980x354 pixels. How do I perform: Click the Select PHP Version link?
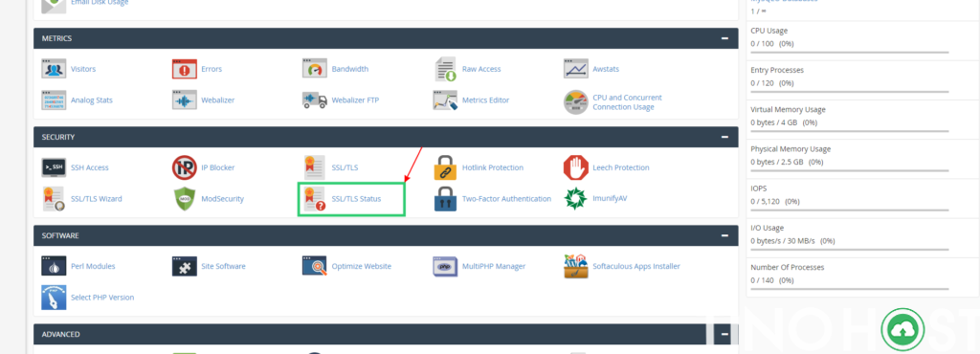point(102,298)
